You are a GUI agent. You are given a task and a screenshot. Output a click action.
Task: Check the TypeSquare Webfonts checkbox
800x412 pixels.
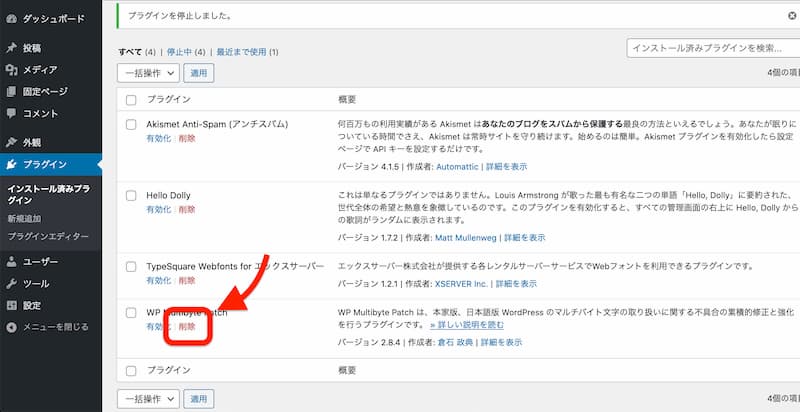pos(131,267)
